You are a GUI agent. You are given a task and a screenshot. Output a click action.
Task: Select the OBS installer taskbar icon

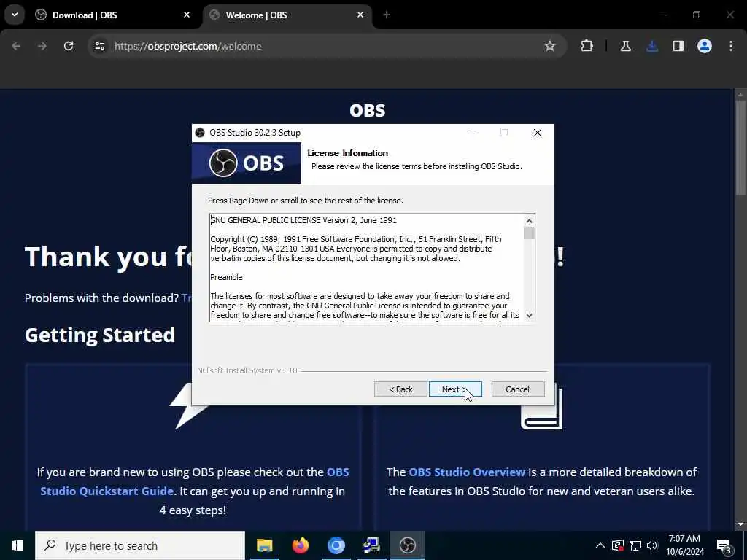407,545
